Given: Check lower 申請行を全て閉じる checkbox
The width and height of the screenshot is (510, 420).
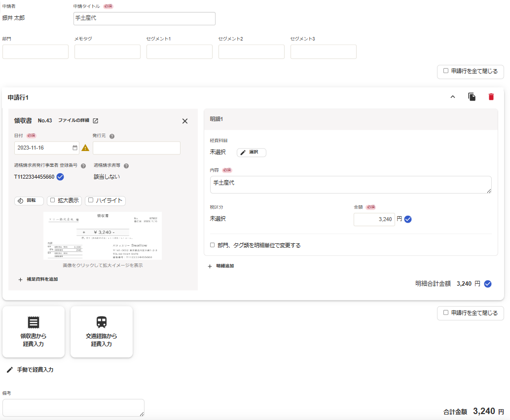Looking at the screenshot, I should point(446,312).
